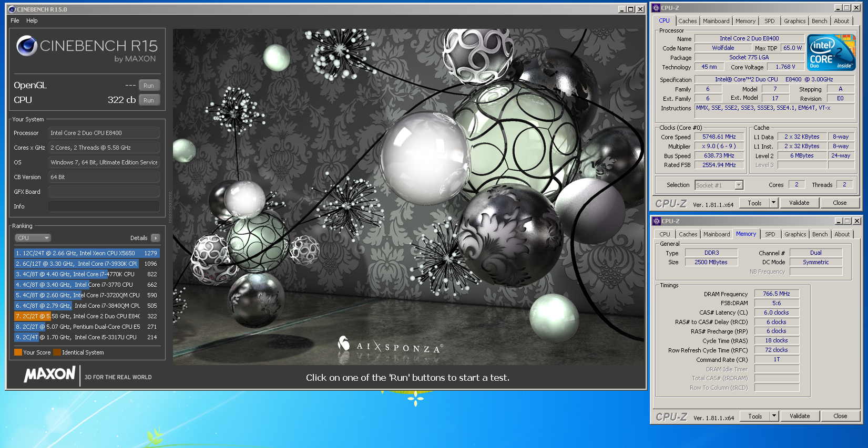The image size is (868, 448).
Task: Switch to Caches tab in lower CPU-Z window
Action: click(x=688, y=234)
